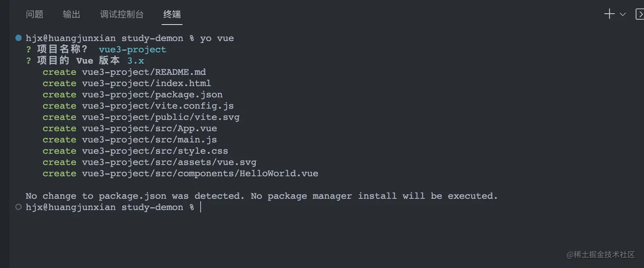Open vue3-project/README.md path link

pyautogui.click(x=144, y=72)
